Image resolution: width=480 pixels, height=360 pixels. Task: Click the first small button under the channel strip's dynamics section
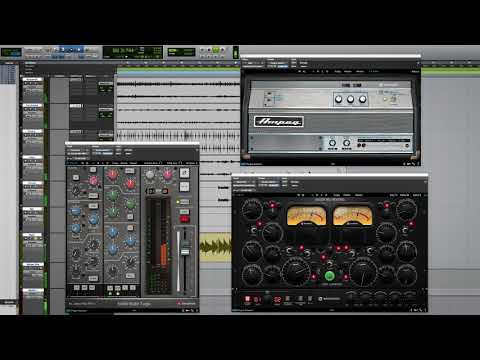[77, 288]
